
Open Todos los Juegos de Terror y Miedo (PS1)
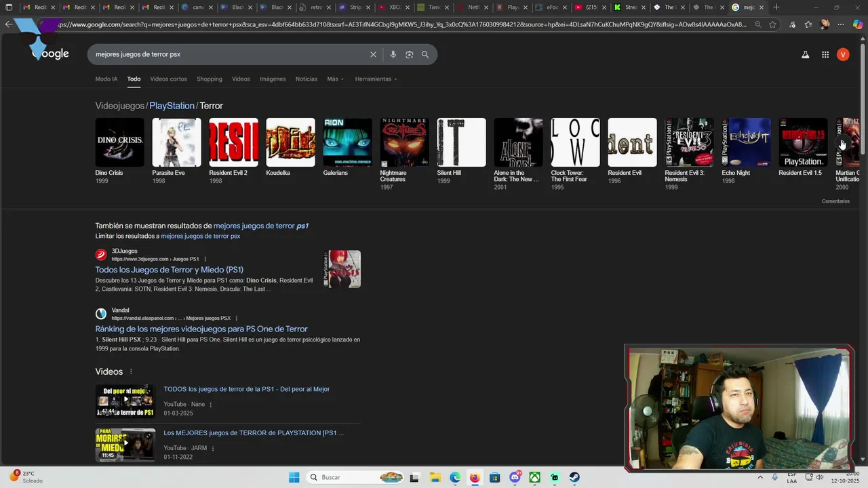[169, 270]
